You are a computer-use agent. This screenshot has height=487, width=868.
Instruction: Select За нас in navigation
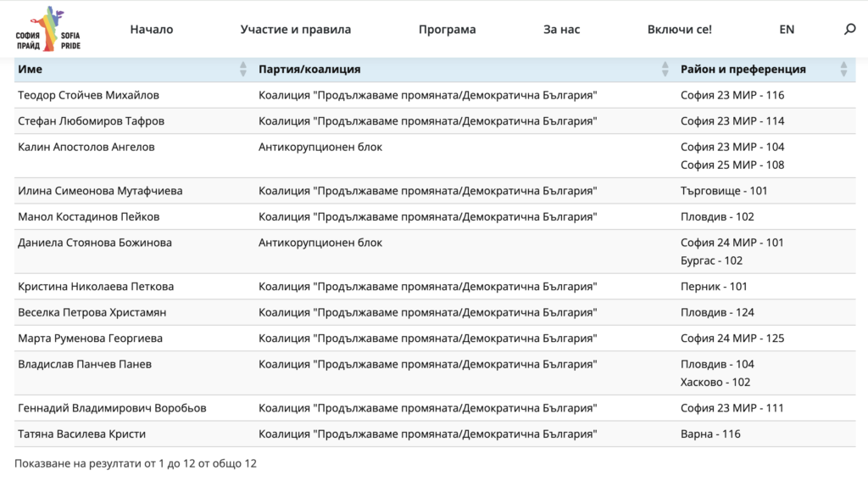(561, 30)
